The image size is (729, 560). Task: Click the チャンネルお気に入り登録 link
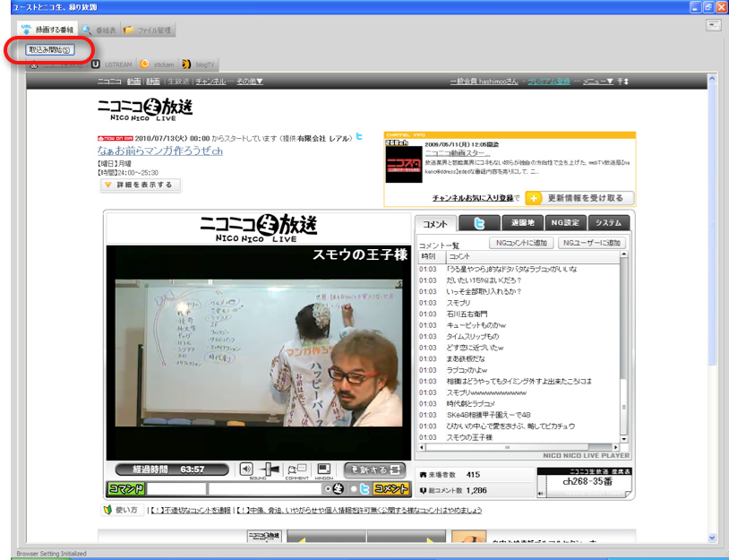[x=473, y=198]
